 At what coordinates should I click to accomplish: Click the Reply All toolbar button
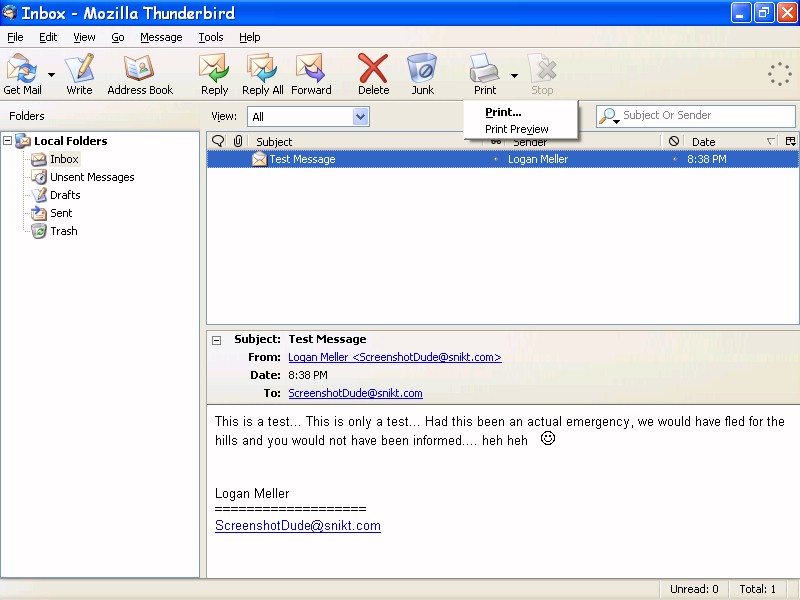click(263, 73)
